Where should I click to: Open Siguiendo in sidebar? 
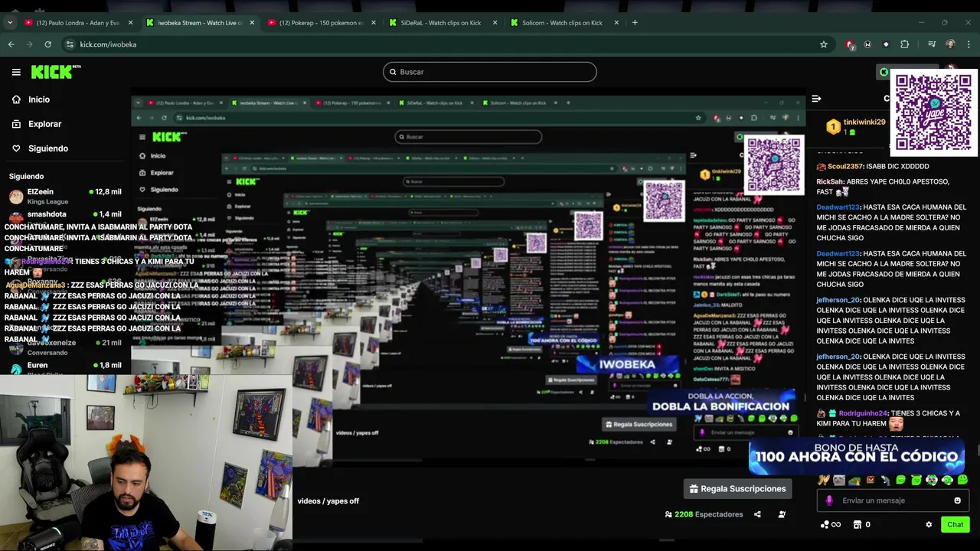pos(48,148)
